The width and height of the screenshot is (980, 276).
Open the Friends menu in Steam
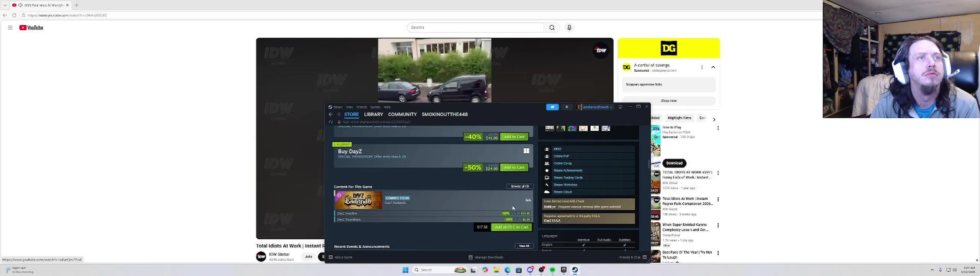pyautogui.click(x=362, y=107)
